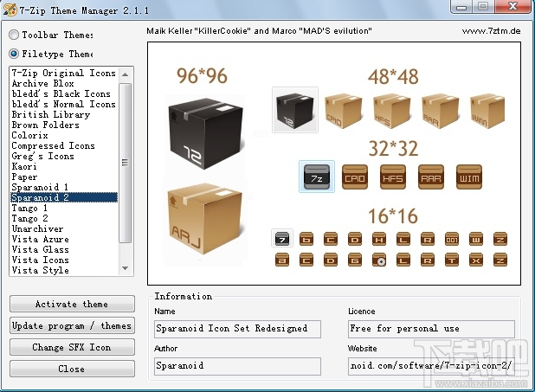Click the Website URL field
This screenshot has height=392, width=535.
(431, 366)
